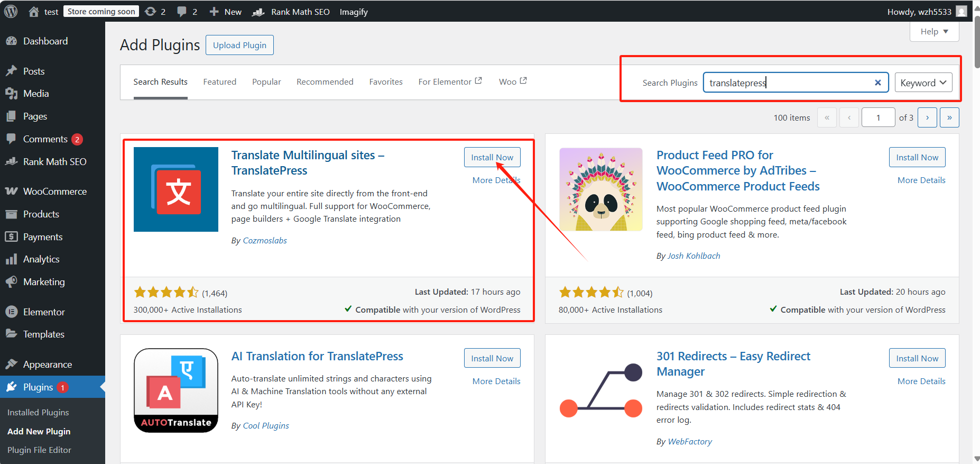Click the AUTOTranslate plugin icon
980x464 pixels.
tap(175, 390)
